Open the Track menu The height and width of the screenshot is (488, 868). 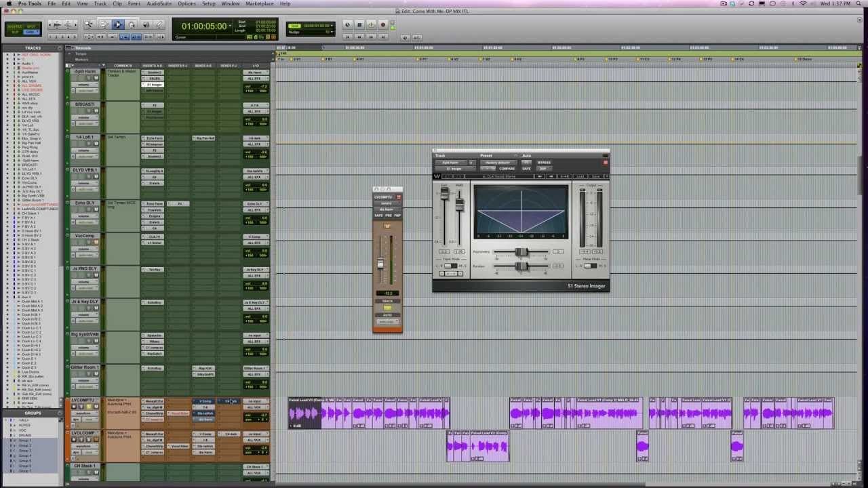(x=100, y=3)
